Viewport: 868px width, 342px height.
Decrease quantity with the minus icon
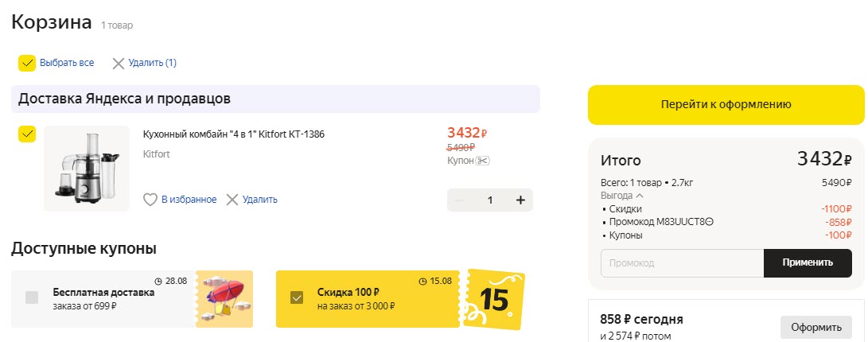click(x=459, y=200)
